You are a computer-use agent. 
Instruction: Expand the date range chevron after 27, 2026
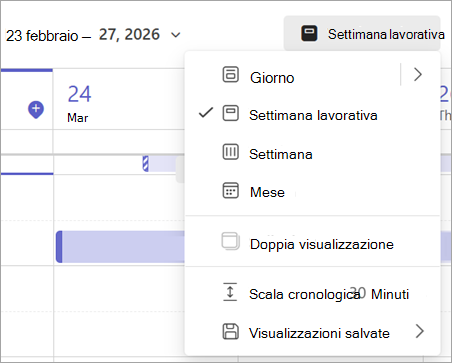pos(175,35)
